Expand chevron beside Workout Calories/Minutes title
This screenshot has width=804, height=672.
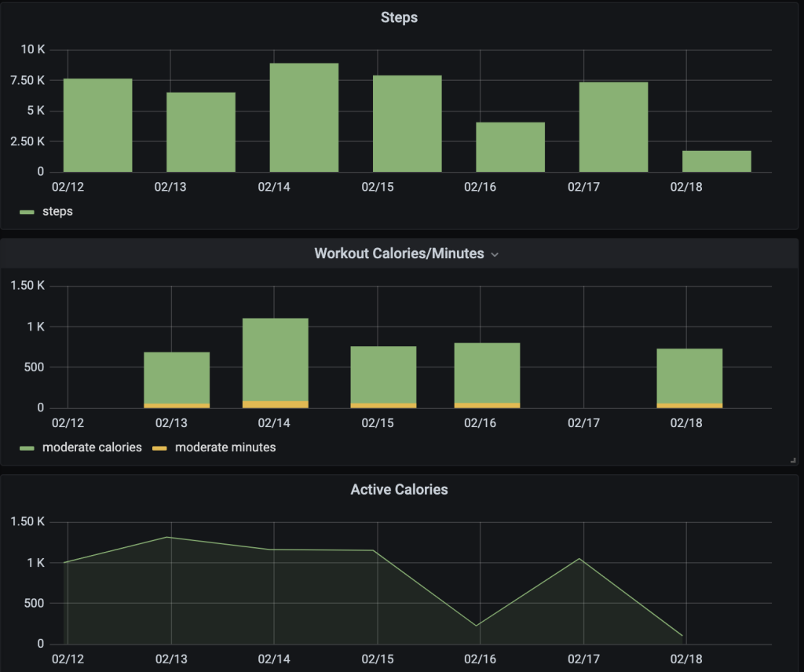[x=495, y=254]
